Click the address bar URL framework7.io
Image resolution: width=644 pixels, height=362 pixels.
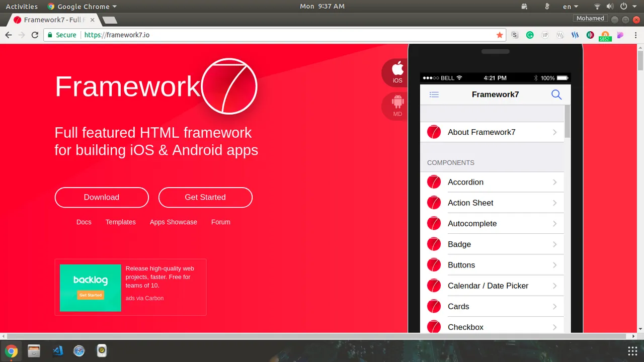pyautogui.click(x=117, y=35)
